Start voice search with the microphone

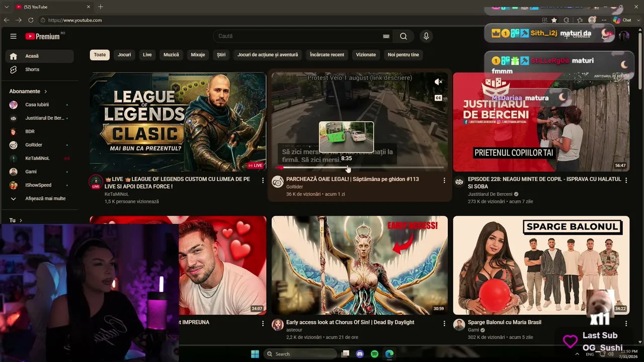tap(426, 36)
